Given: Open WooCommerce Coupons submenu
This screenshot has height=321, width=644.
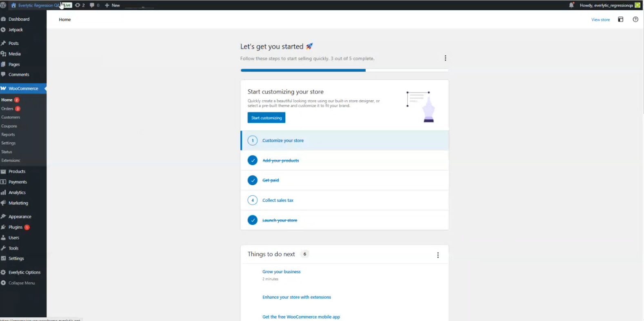Looking at the screenshot, I should 9,126.
